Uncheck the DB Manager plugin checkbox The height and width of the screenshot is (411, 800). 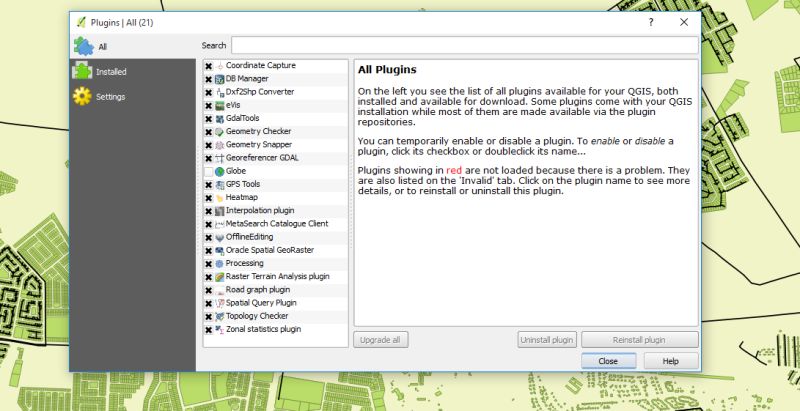(208, 80)
